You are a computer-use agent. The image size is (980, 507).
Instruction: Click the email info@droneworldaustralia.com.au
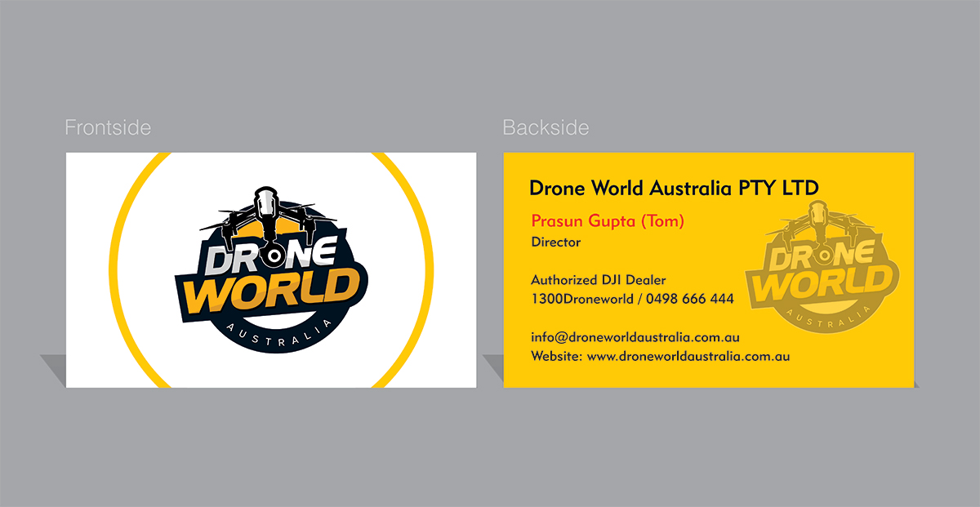click(x=635, y=337)
